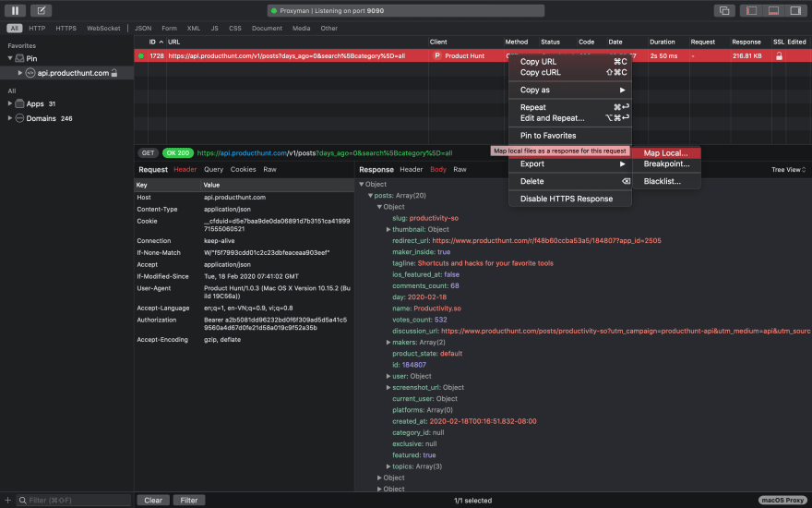Click the duplicate window icon
This screenshot has width=812, height=508.
(x=724, y=10)
